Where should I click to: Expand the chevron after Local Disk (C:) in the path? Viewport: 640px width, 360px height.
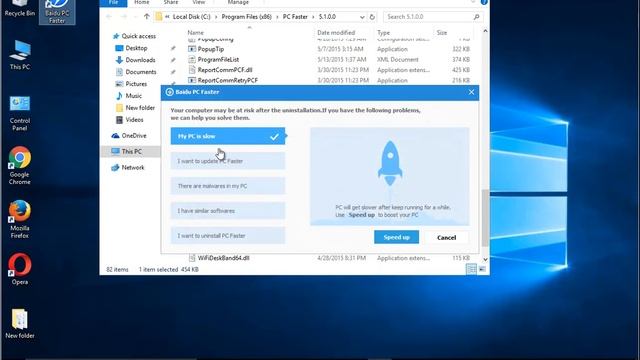216,17
